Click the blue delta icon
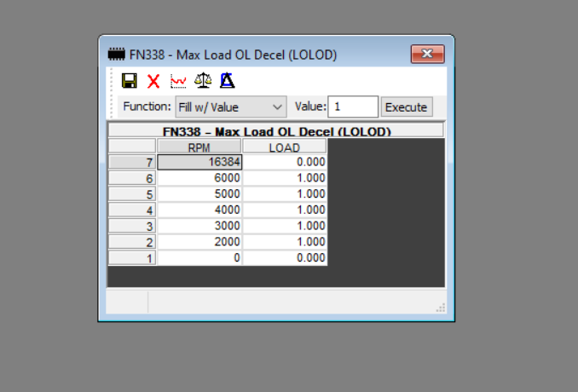 coord(228,80)
